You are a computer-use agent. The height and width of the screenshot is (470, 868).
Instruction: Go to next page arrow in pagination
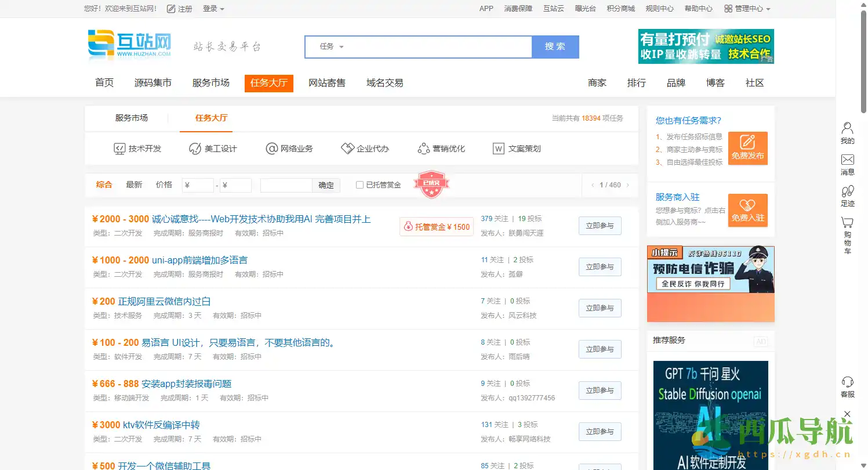click(x=627, y=185)
